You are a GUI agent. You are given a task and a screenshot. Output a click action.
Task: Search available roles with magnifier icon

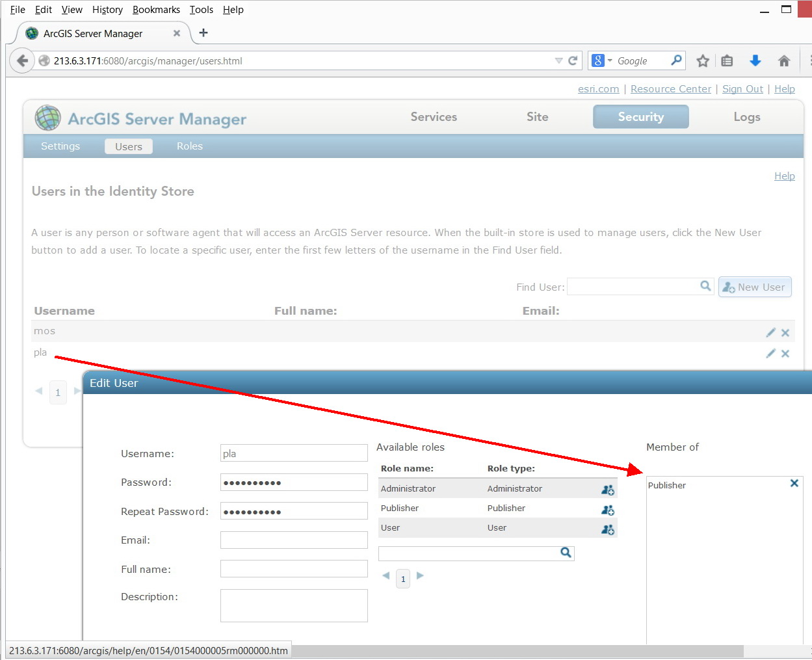(x=566, y=552)
